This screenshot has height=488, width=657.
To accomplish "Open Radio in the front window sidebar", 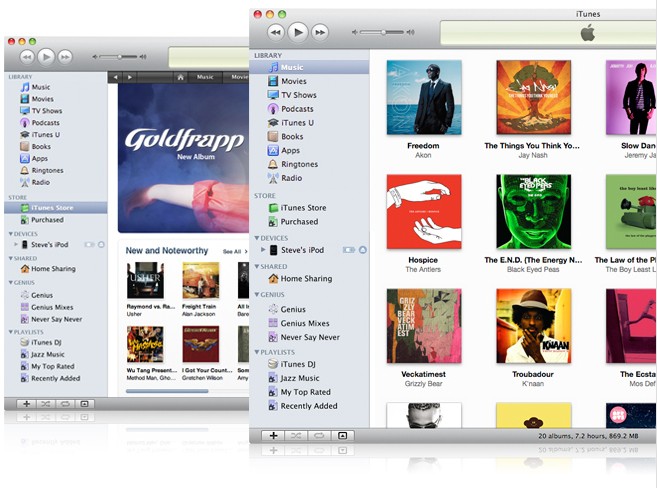I will coord(309,178).
